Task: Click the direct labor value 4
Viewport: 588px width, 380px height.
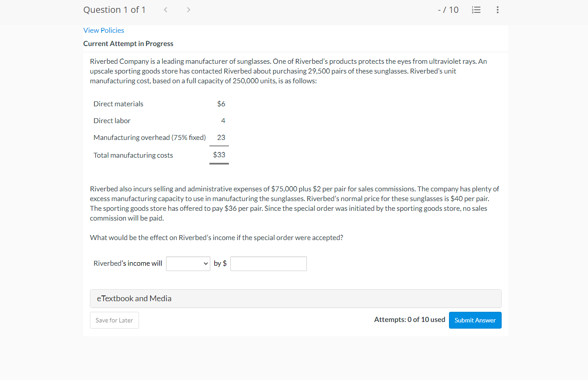Action: [x=223, y=120]
